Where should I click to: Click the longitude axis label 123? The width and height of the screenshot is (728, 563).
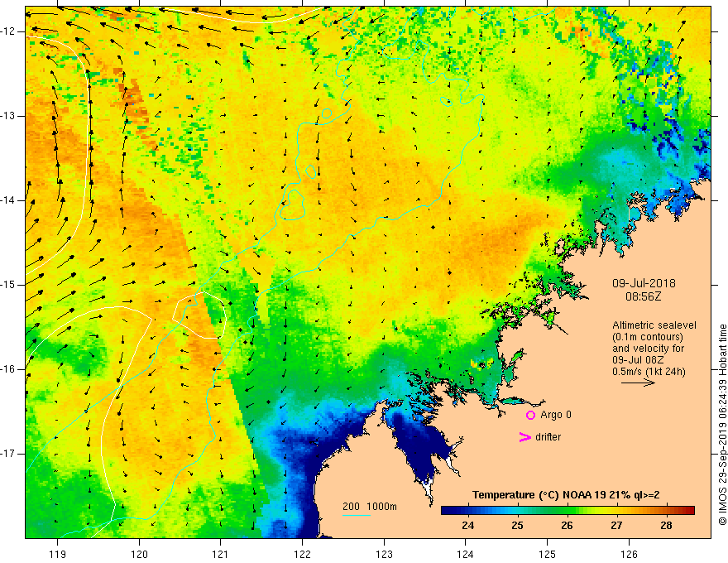(x=384, y=554)
